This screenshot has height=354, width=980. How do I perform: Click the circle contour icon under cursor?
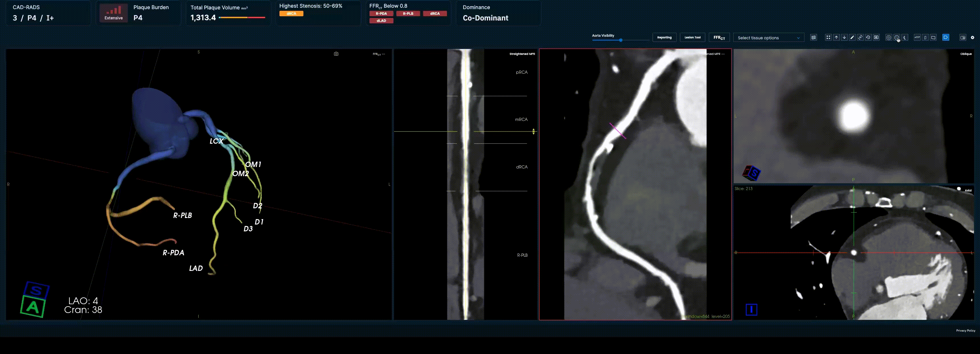point(897,37)
